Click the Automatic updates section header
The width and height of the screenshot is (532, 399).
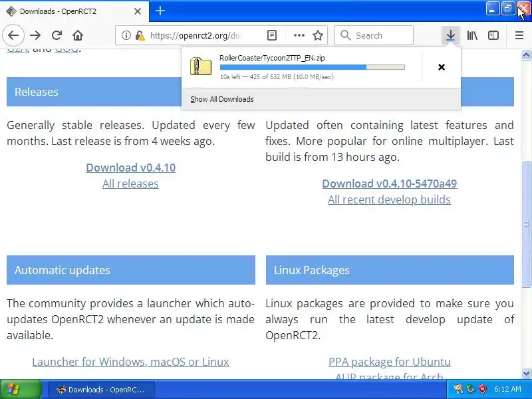130,270
